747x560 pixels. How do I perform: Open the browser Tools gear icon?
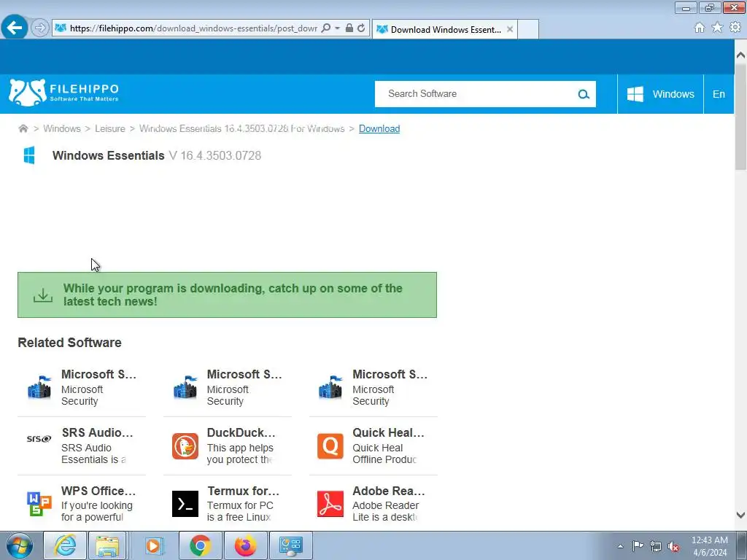tap(735, 28)
